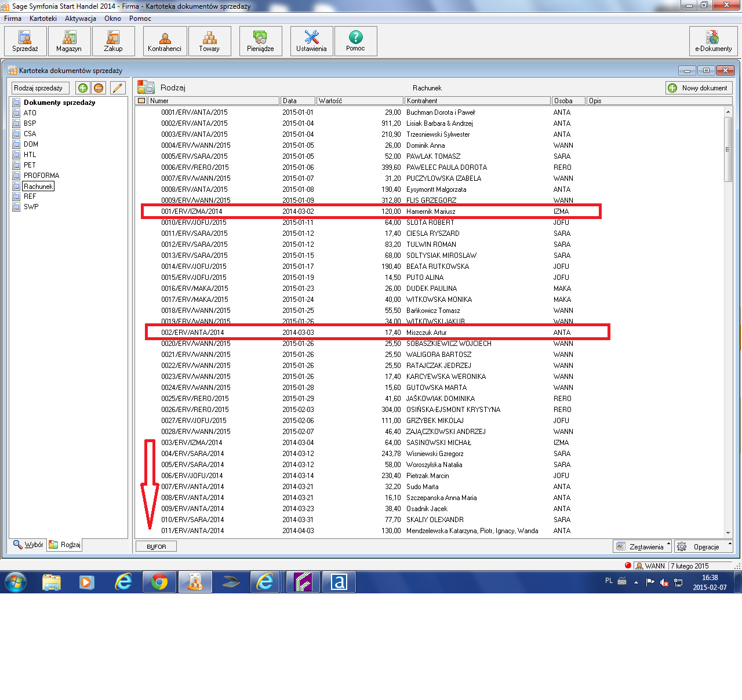
Task: Open Ustawienia settings icon
Action: click(x=311, y=41)
